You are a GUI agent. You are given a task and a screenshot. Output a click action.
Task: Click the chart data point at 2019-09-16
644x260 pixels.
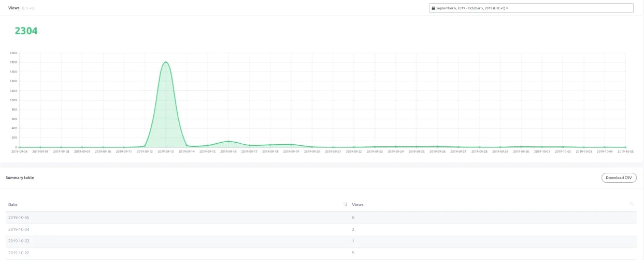228,141
